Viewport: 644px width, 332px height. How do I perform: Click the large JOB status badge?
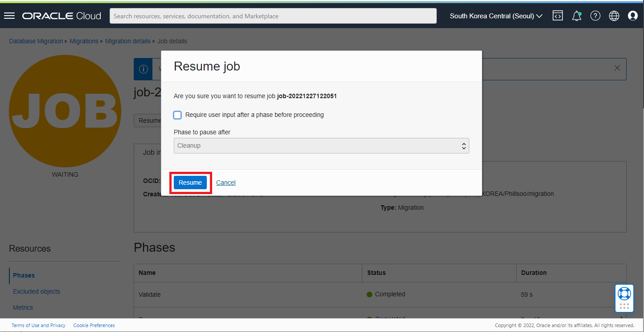tap(65, 111)
